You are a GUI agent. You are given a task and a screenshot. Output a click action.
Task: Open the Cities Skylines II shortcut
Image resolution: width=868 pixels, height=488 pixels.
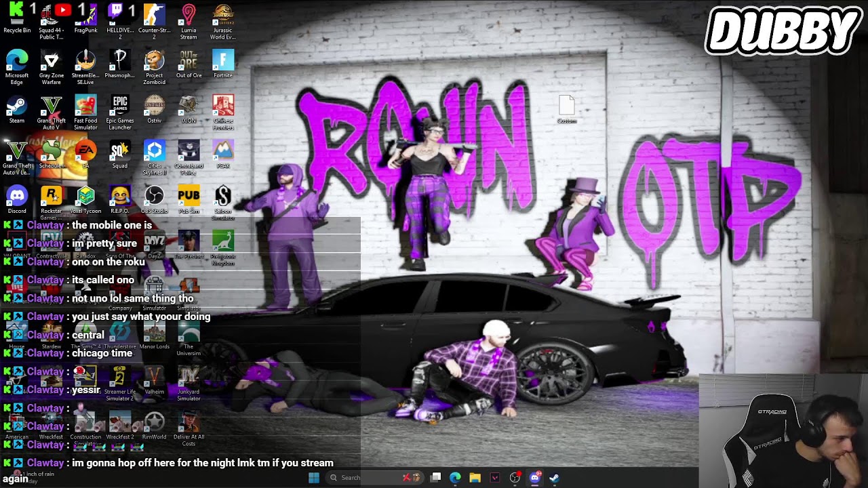tap(154, 158)
